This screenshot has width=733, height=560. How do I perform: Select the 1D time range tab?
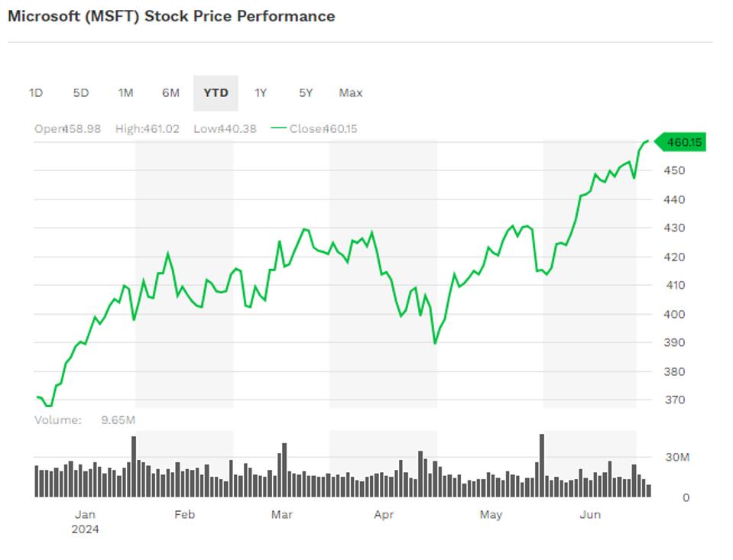click(36, 93)
